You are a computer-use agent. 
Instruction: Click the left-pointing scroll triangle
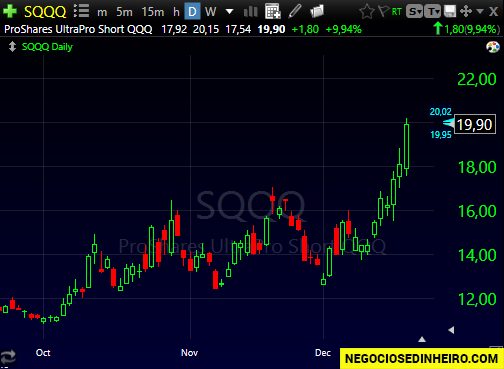tap(451, 330)
